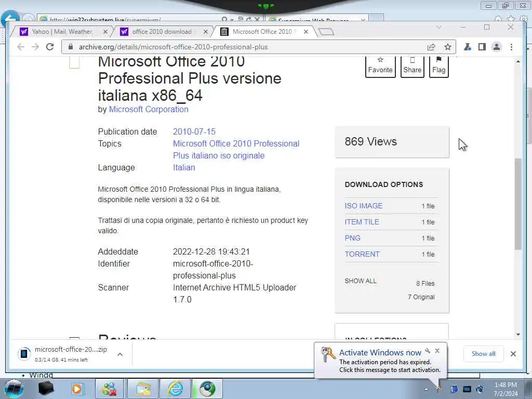Close the Yahoo Mail tab
The image size is (532, 399).
(105, 32)
